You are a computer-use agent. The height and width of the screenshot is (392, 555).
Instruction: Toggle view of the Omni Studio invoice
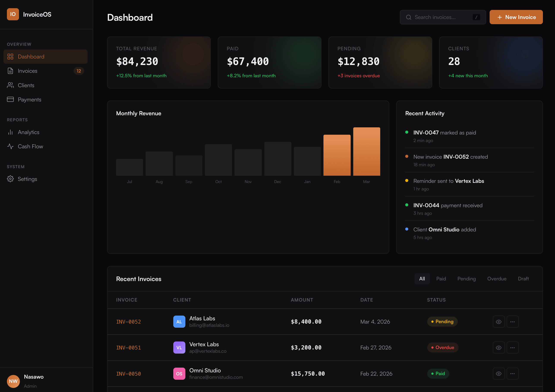[499, 373]
